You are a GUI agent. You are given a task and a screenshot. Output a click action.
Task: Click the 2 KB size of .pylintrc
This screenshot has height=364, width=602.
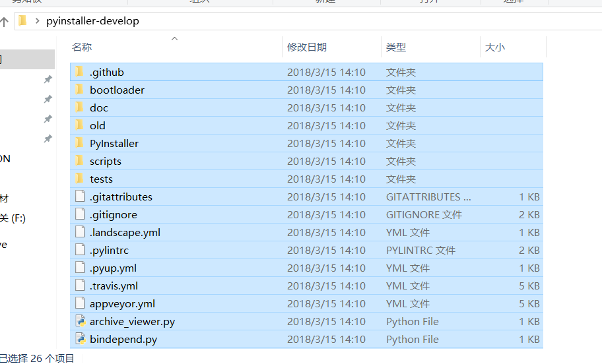point(529,251)
